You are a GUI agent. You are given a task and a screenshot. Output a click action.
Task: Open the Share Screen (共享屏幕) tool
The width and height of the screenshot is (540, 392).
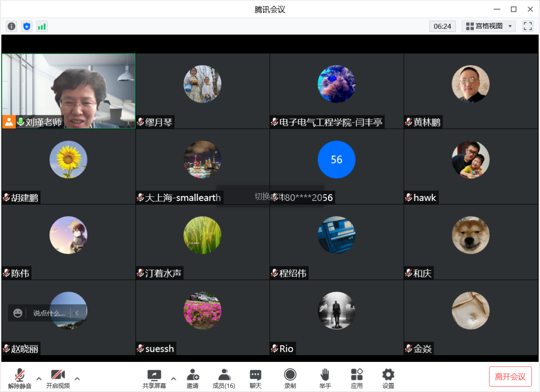pos(154,378)
